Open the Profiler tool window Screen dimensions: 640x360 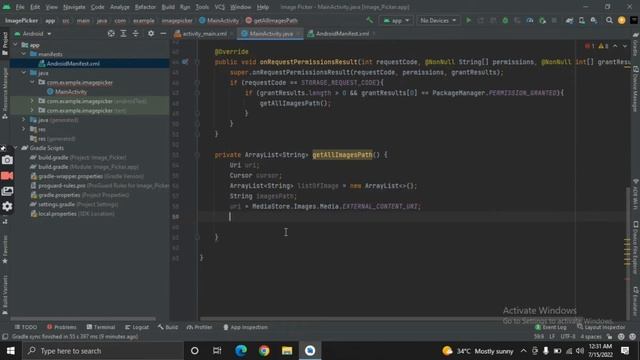pos(200,327)
